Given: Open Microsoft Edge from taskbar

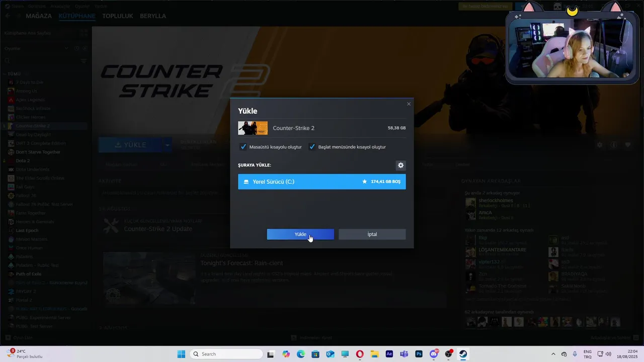Looking at the screenshot, I should pyautogui.click(x=300, y=354).
